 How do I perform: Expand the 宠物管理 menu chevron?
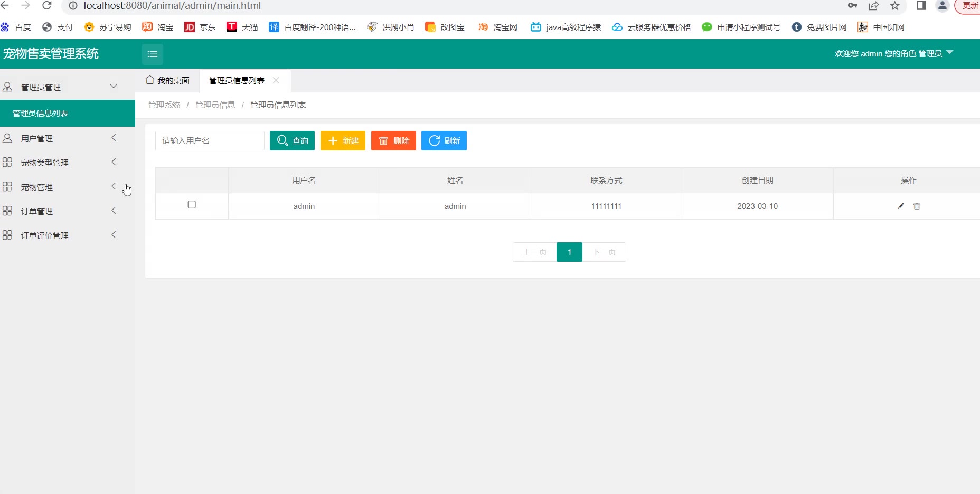(114, 186)
